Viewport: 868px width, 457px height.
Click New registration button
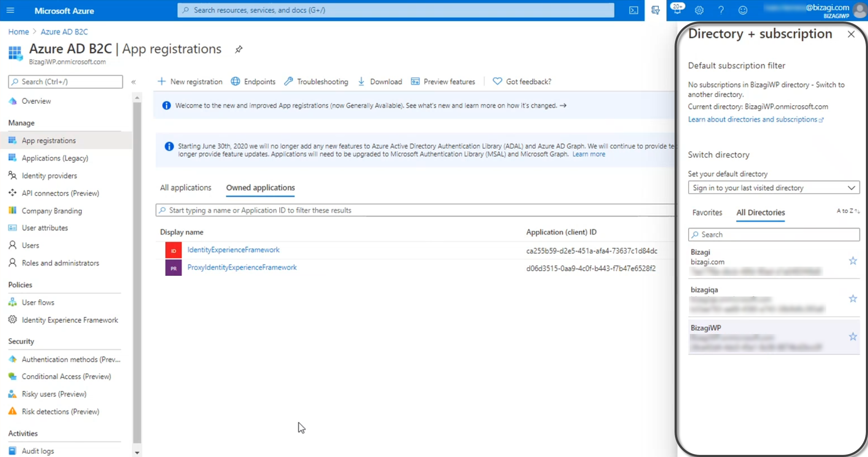pos(190,82)
